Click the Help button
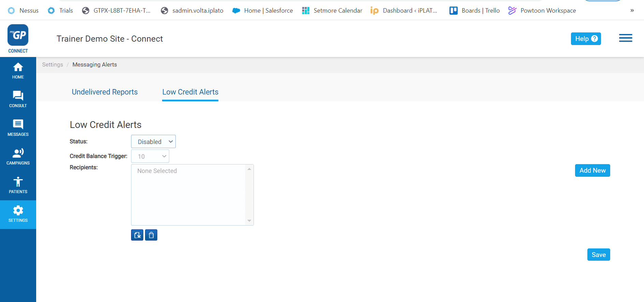644x302 pixels. coord(586,39)
